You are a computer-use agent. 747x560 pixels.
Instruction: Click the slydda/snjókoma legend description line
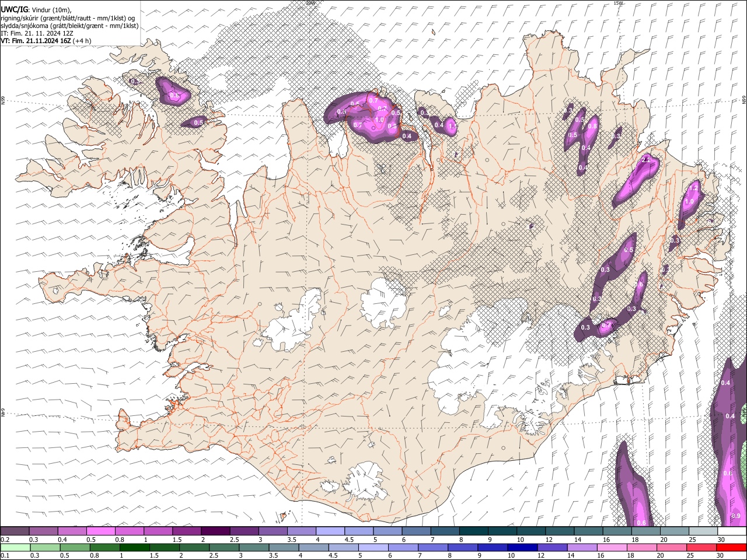click(69, 26)
